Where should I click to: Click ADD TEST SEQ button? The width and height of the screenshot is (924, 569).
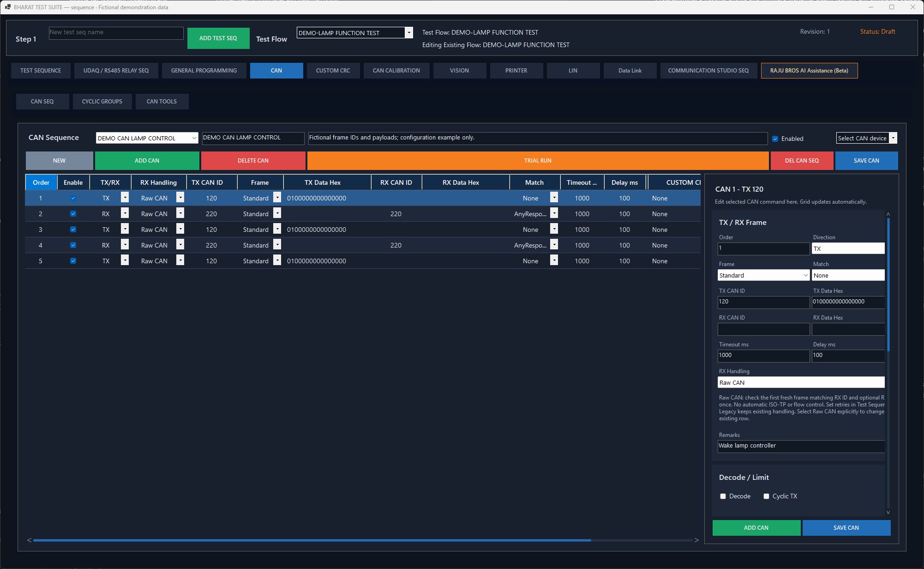pyautogui.click(x=218, y=38)
